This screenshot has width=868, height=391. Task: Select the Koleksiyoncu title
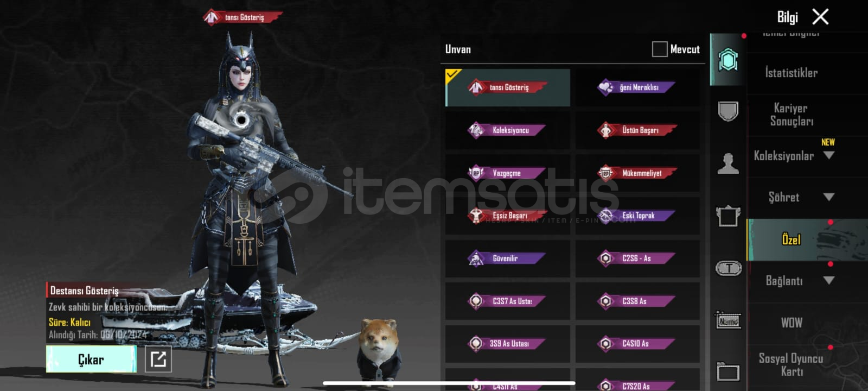click(x=507, y=130)
